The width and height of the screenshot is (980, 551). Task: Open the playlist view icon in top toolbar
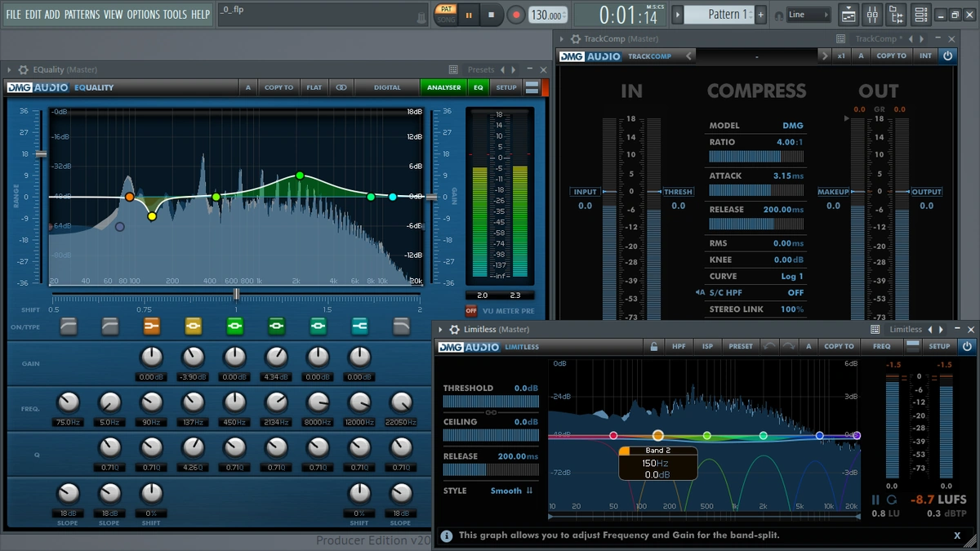[849, 15]
